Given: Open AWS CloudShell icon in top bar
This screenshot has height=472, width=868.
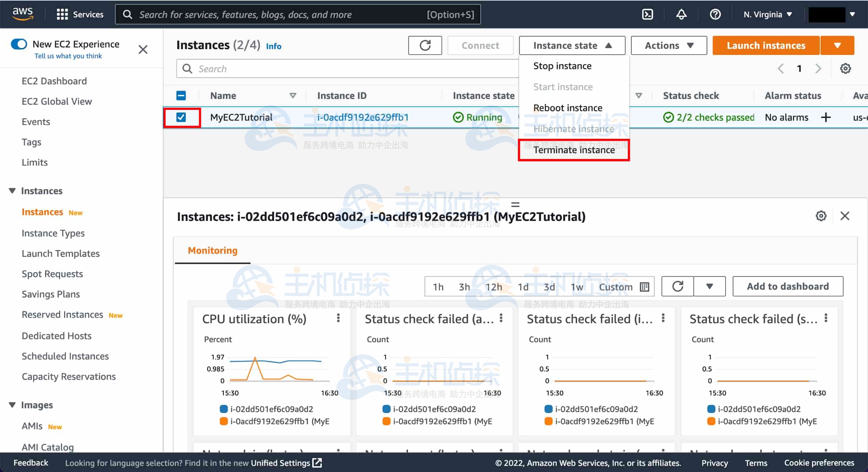Looking at the screenshot, I should (647, 14).
